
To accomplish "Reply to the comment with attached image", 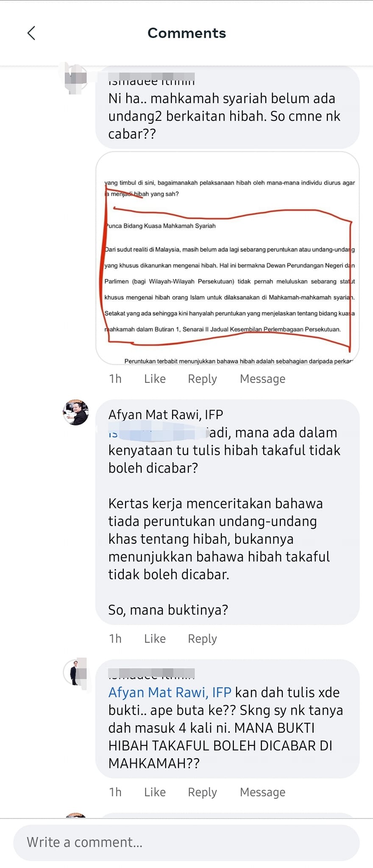I will point(202,378).
